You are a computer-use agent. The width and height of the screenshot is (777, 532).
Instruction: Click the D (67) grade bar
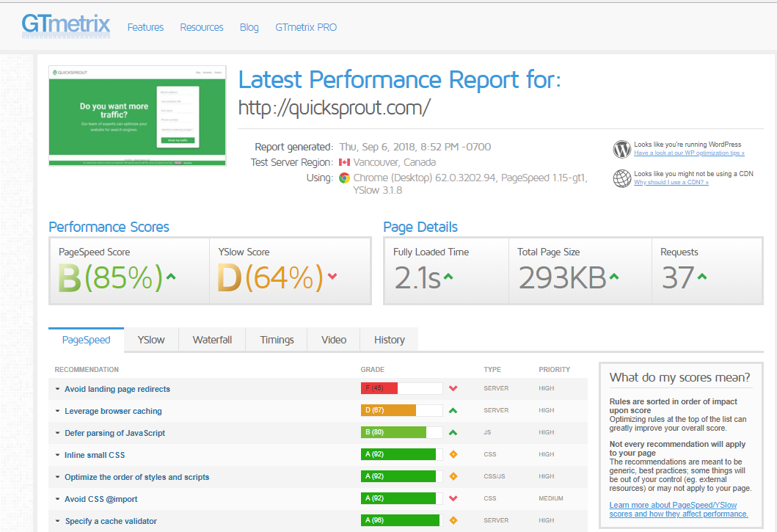coord(401,410)
